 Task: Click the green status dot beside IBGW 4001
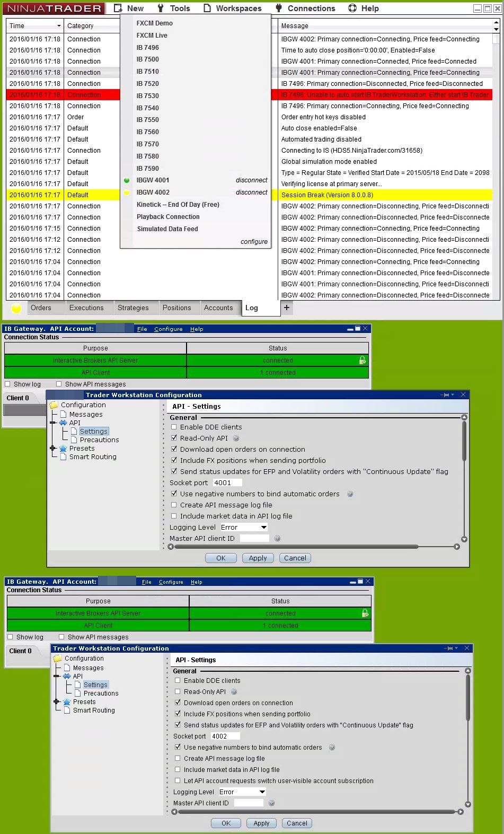point(127,180)
